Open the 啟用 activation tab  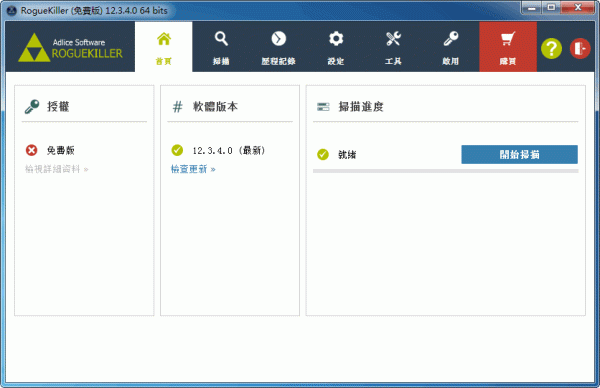tap(450, 47)
